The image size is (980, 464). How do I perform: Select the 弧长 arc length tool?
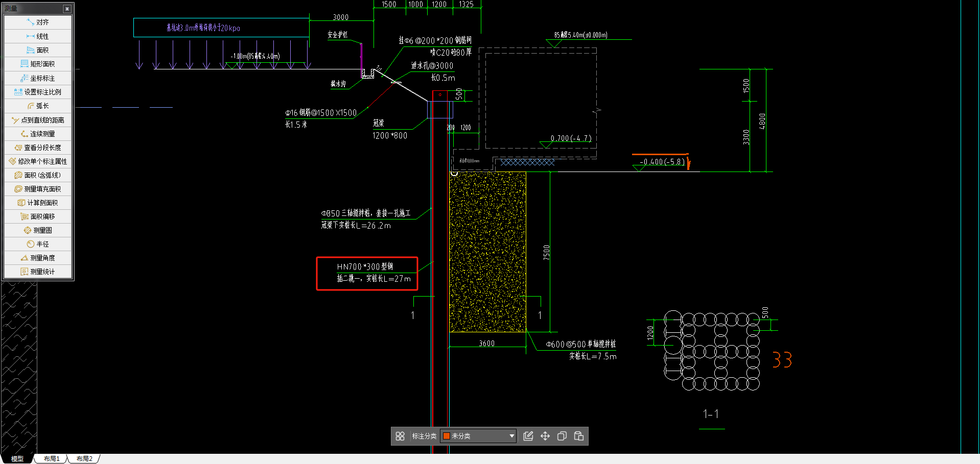pos(38,106)
